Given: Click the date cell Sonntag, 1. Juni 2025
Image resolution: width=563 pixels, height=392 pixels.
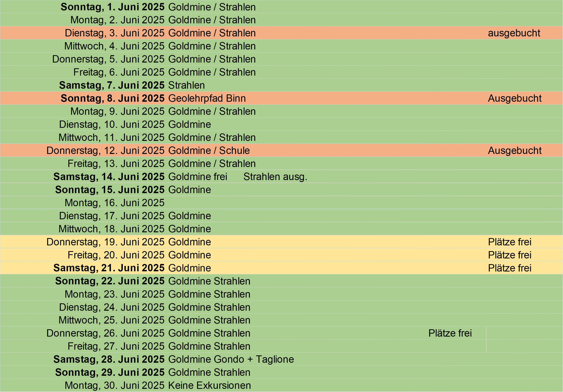Looking at the screenshot, I should 112,7.
